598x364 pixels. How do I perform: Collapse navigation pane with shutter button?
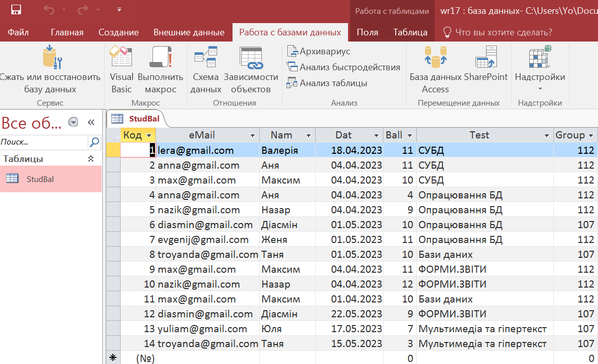tap(91, 122)
